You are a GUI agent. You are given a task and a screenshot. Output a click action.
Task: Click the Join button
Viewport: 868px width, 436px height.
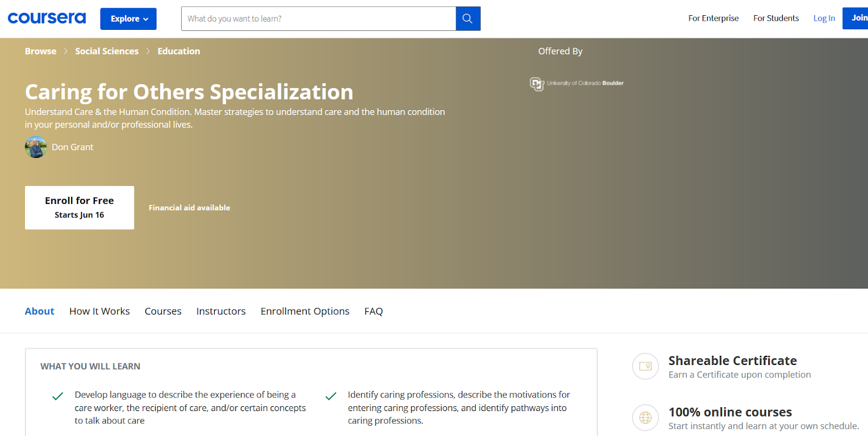[856, 18]
